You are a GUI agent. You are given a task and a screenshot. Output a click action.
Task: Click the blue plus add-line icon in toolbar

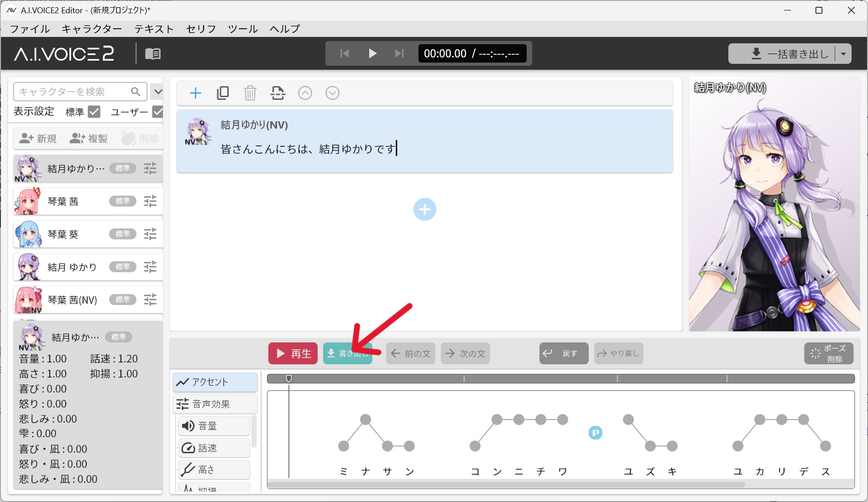click(195, 93)
